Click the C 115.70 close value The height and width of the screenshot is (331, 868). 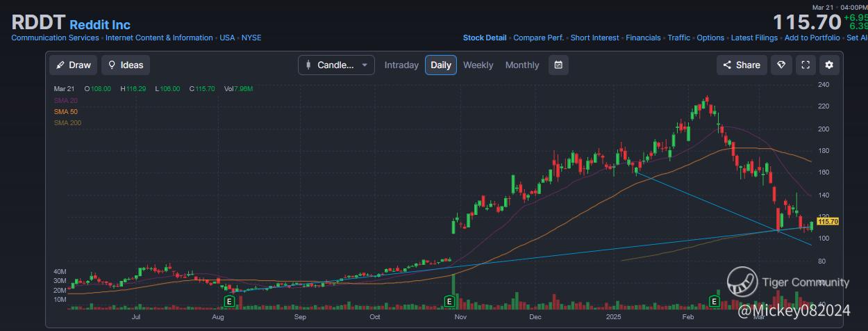click(202, 89)
